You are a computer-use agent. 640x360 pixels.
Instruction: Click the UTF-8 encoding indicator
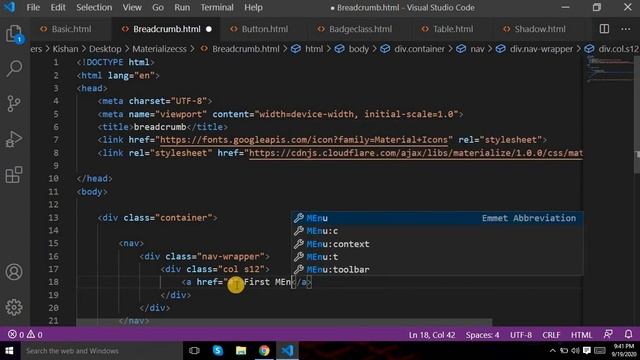(x=521, y=335)
